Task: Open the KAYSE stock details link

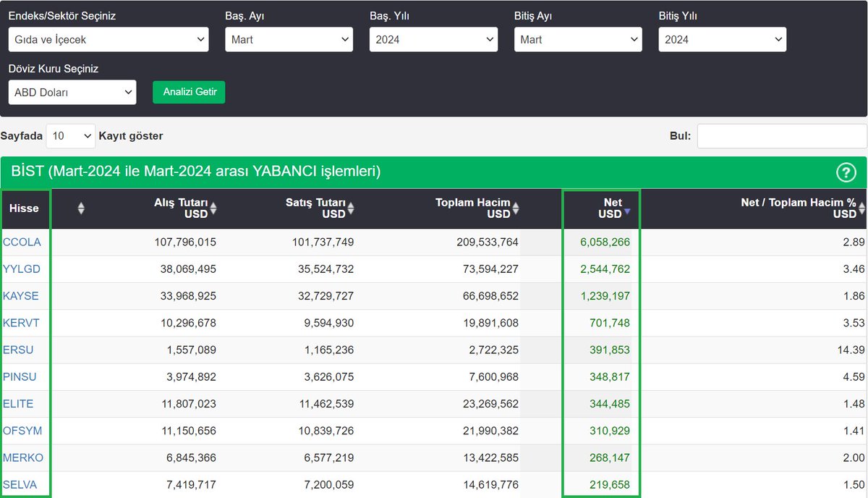Action: click(21, 296)
